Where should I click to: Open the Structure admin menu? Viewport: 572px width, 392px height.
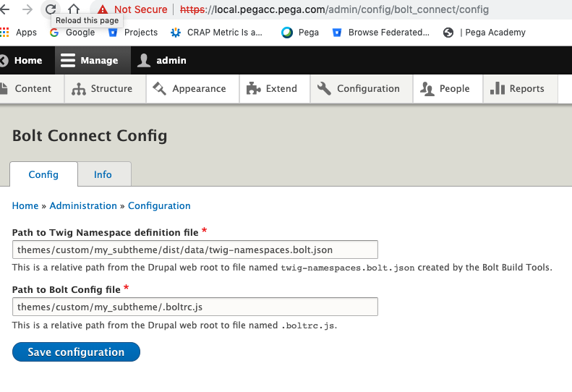(x=103, y=89)
